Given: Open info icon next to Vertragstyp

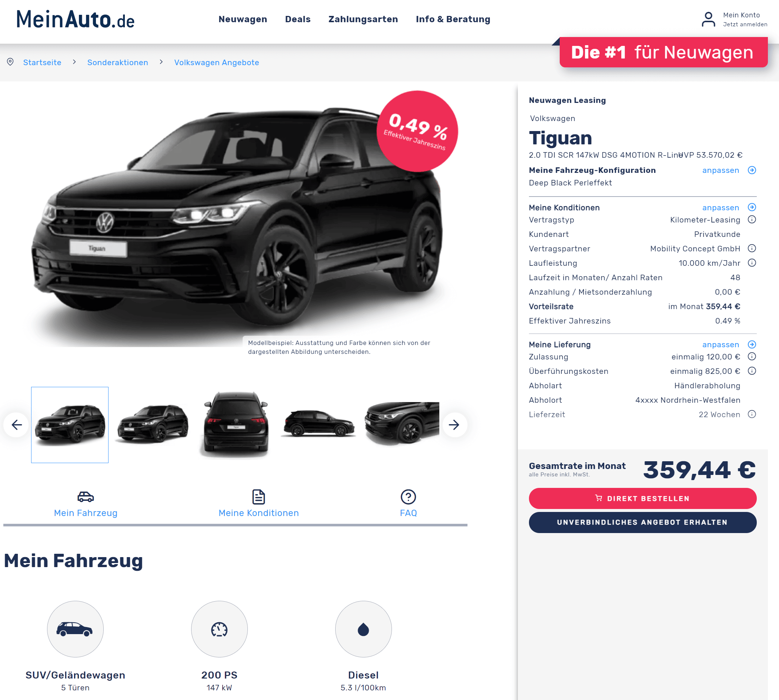Looking at the screenshot, I should 752,220.
